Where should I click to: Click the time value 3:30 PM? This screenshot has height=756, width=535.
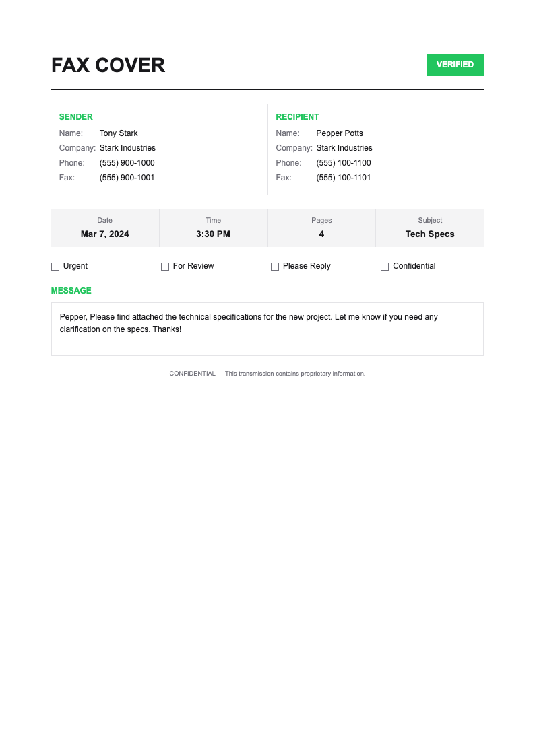pos(213,234)
